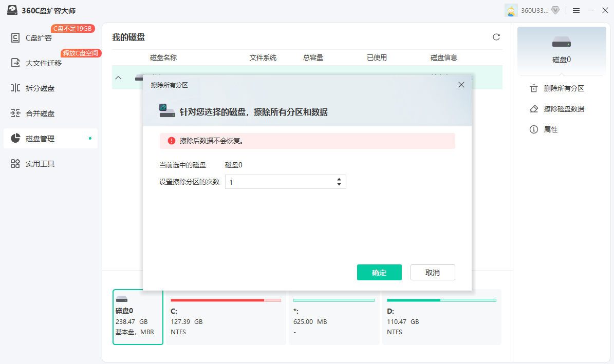614x364 pixels.
Task: Open the hamburger main menu
Action: (576, 11)
